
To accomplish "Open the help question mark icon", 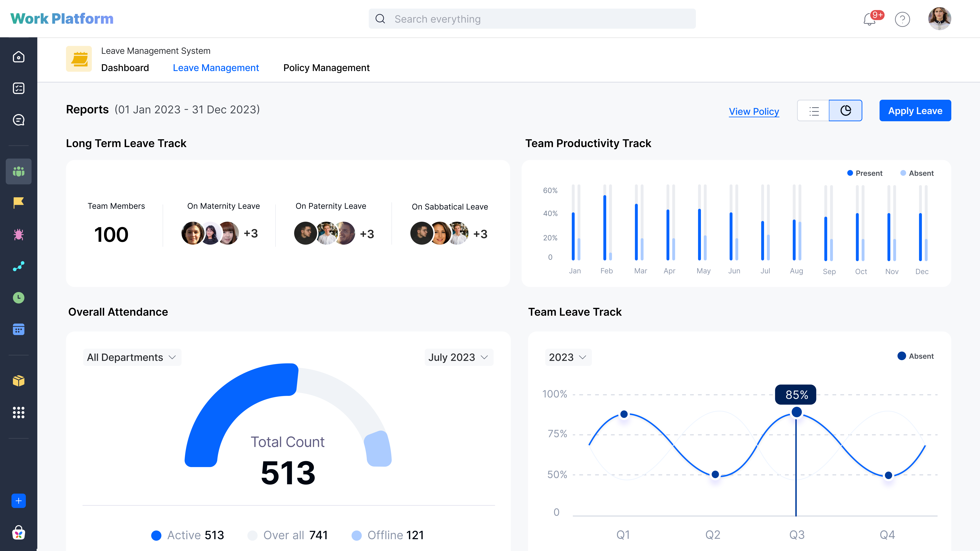I will coord(902,19).
